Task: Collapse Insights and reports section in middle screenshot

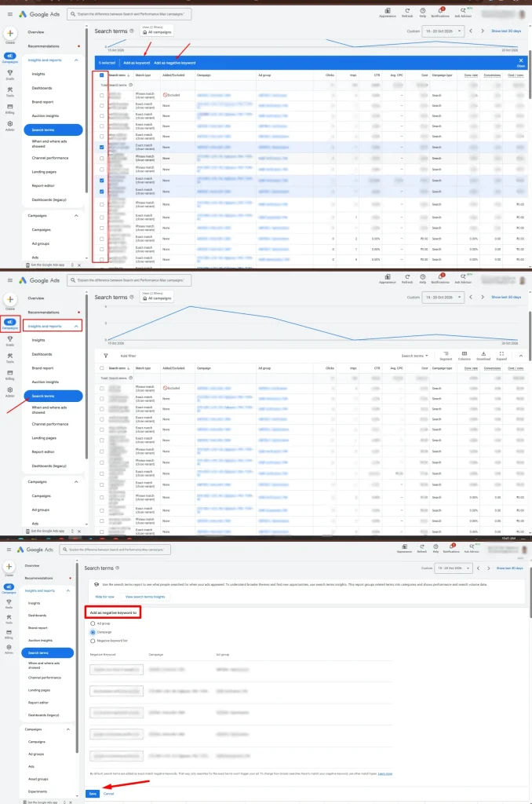Action: click(76, 326)
